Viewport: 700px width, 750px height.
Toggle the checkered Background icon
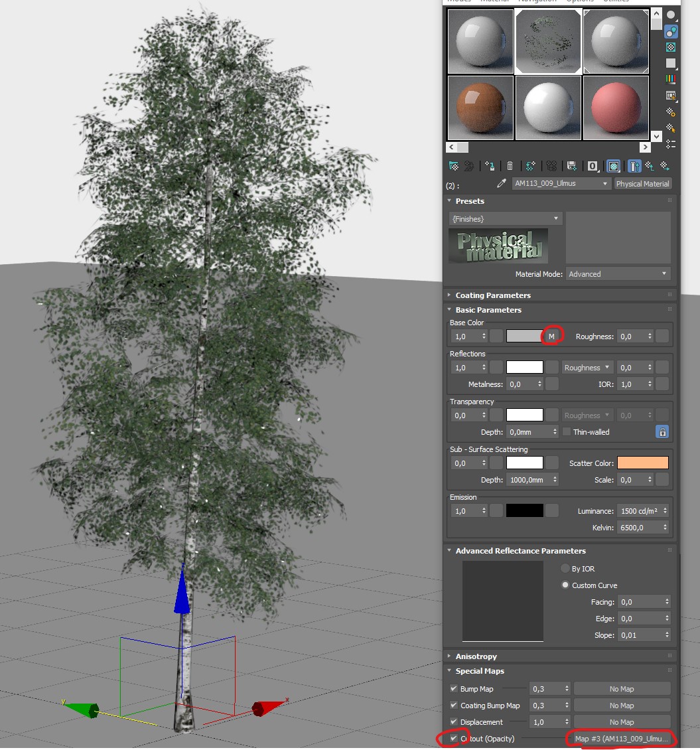pyautogui.click(x=671, y=47)
